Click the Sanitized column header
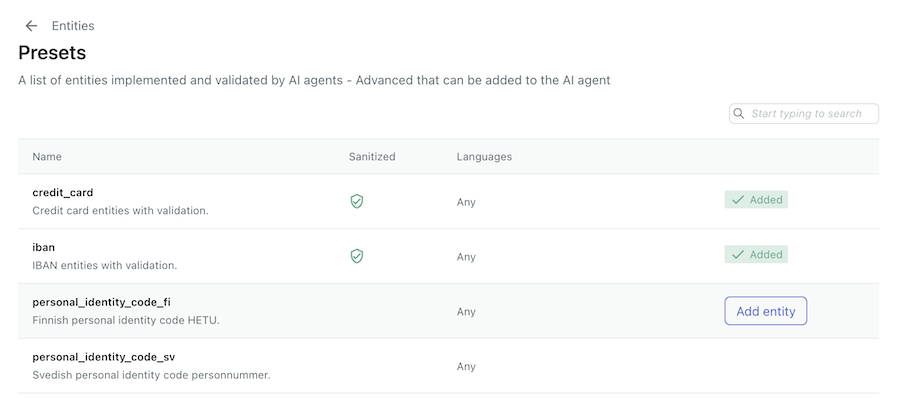Viewport: 899px width, 398px height. [x=372, y=157]
